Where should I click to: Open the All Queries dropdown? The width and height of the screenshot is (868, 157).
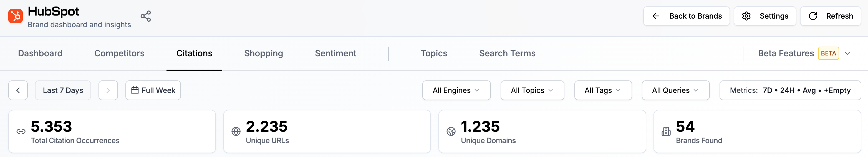pos(675,90)
